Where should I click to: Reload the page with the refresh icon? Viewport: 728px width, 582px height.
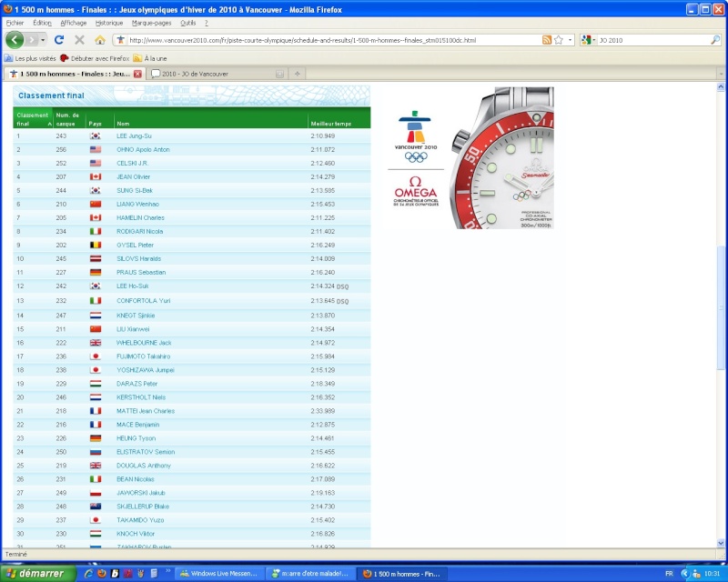point(59,40)
